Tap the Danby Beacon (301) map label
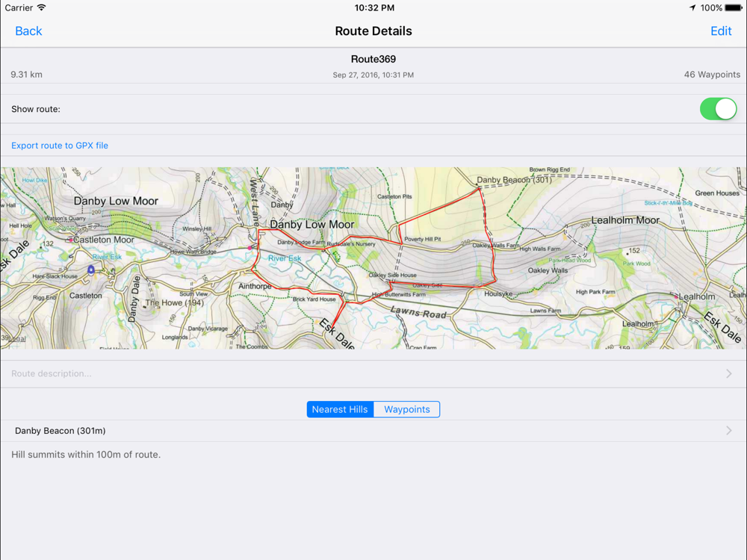Viewport: 747px width, 560px height. 514,180
